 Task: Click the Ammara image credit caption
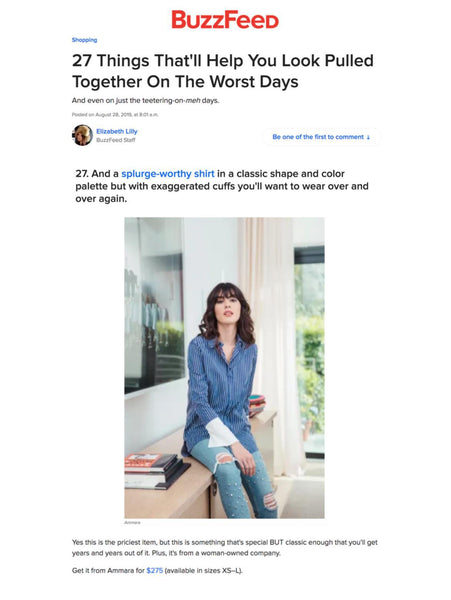point(132,522)
